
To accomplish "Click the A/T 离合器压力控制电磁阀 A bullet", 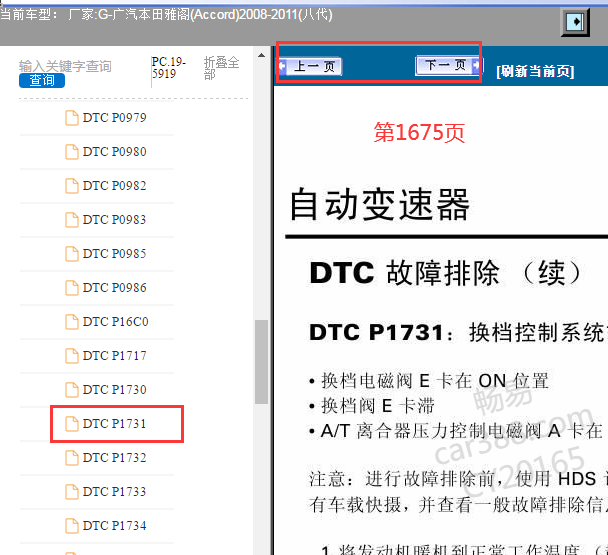I will click(458, 431).
